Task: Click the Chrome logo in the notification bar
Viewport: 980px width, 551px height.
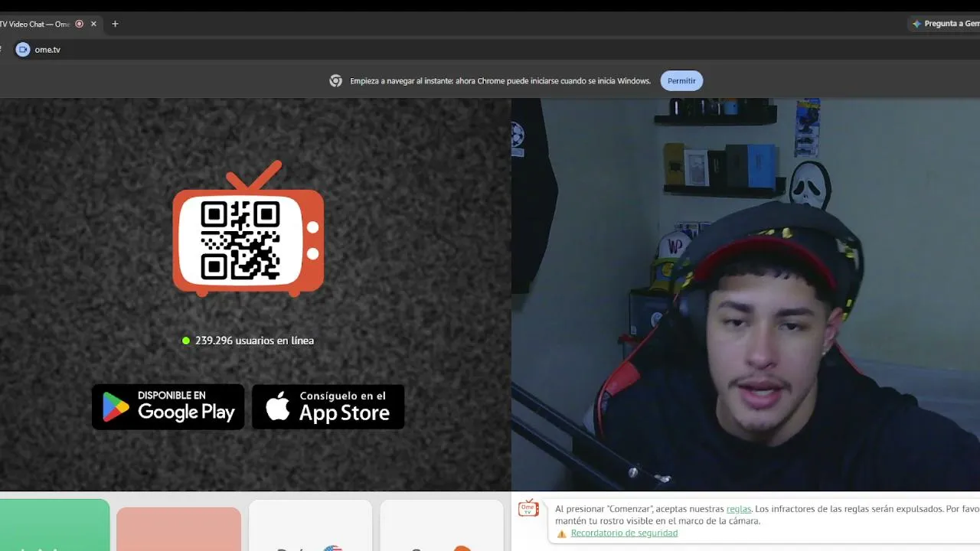Action: (335, 81)
